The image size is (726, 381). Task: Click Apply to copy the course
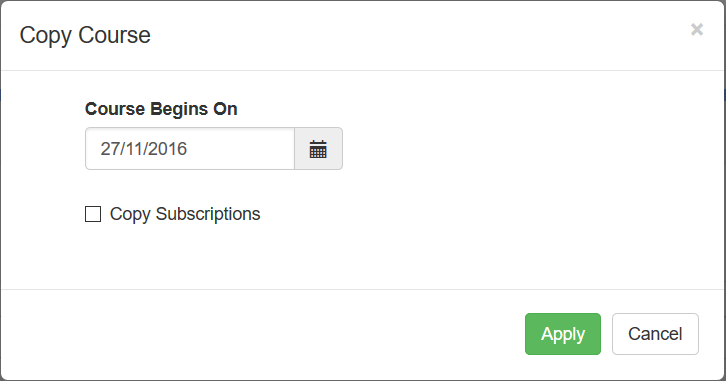click(563, 334)
